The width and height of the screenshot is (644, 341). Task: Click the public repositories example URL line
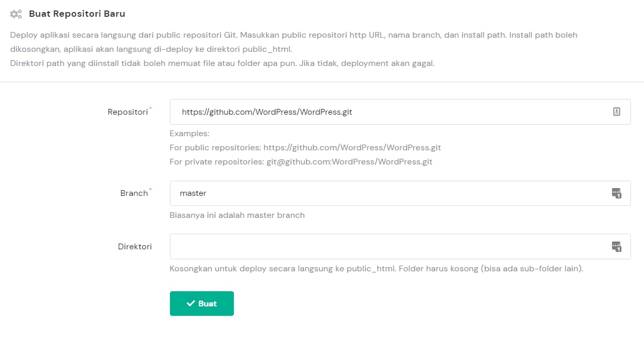(x=305, y=148)
